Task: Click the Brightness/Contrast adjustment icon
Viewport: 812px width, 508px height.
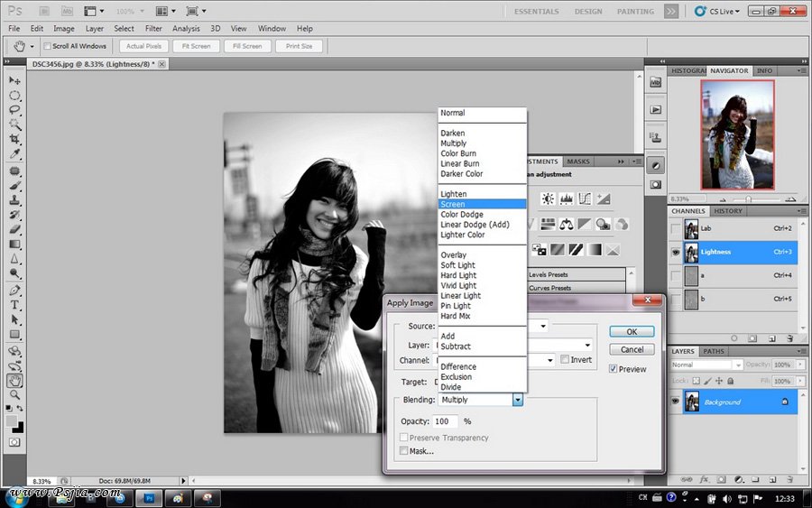Action: [x=547, y=199]
